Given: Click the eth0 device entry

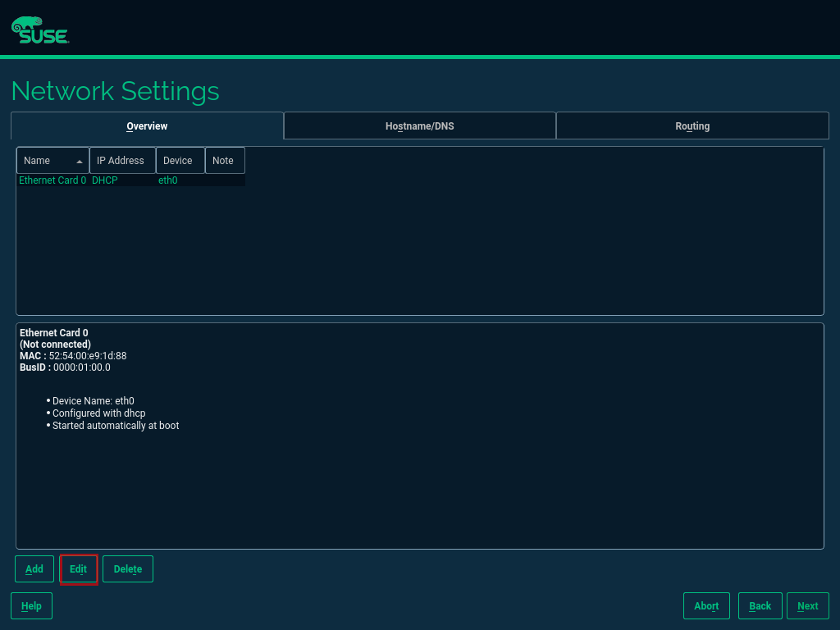Looking at the screenshot, I should [x=167, y=180].
